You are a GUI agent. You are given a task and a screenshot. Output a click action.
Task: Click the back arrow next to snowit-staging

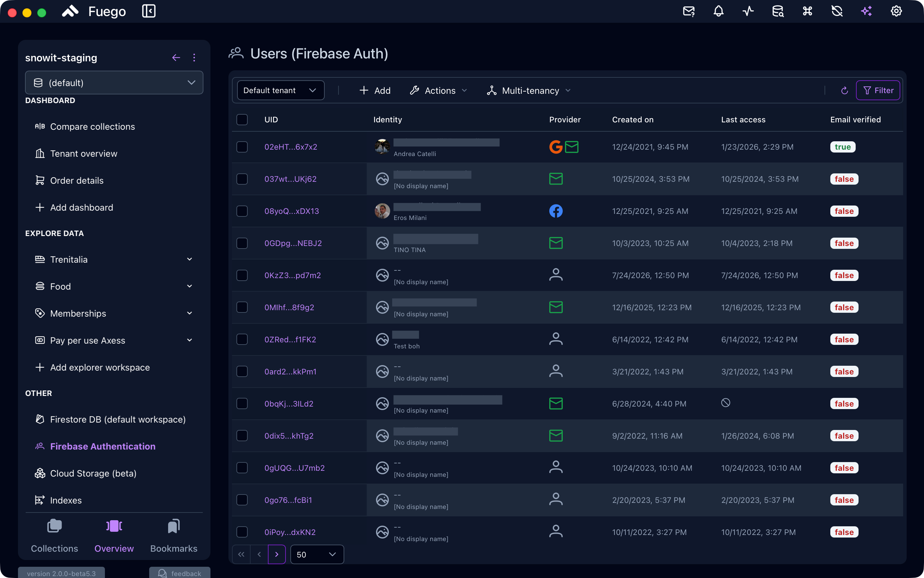176,58
